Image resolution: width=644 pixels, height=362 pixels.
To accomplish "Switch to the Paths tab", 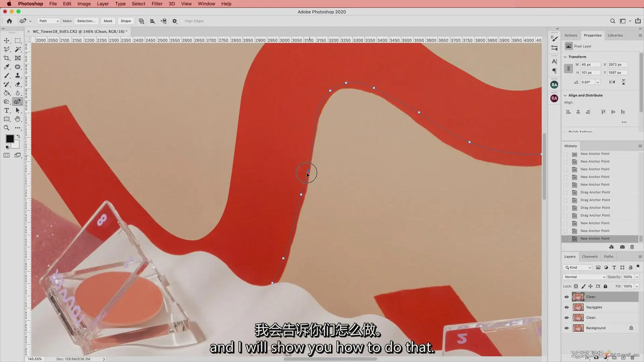I will (x=608, y=257).
